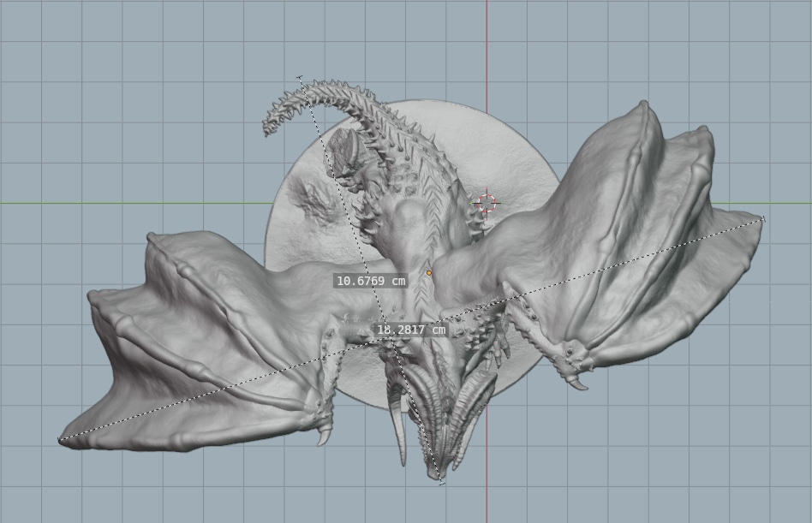Image resolution: width=812 pixels, height=523 pixels.
Task: Click the red-white 3D cursor crosshair
Action: pos(486,203)
